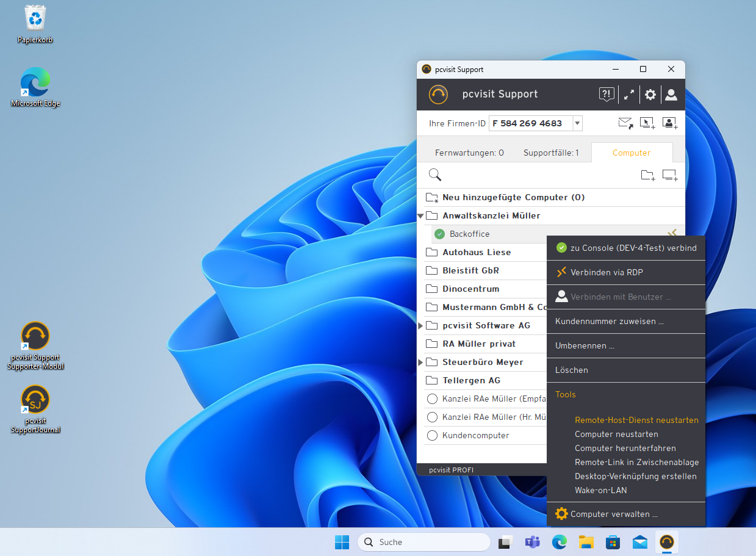Image resolution: width=756 pixels, height=556 pixels.
Task: Click the add new folder icon
Action: click(647, 176)
